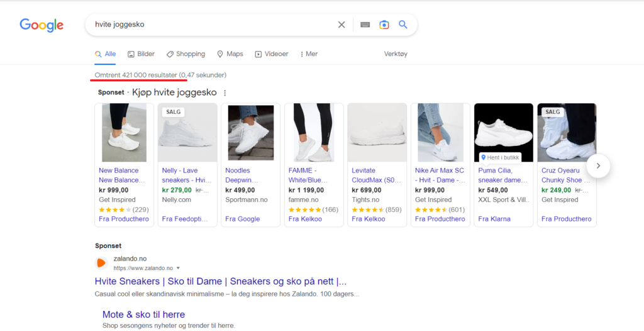Click the Nelly.com seller name
The height and width of the screenshot is (331, 644).
[x=177, y=199]
